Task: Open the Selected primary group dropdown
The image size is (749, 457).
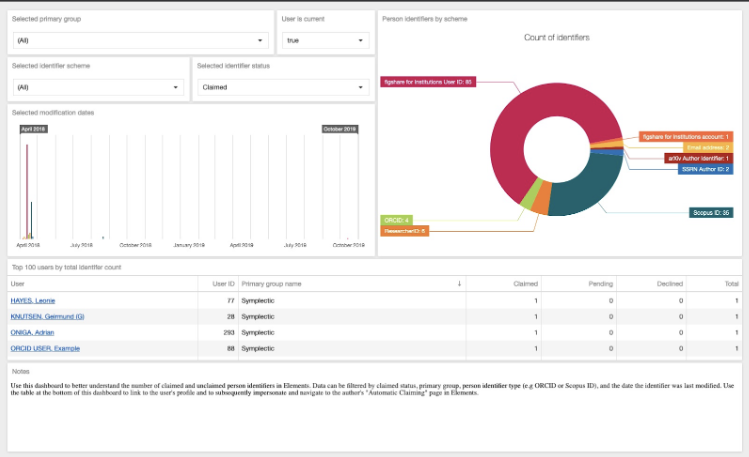Action: pyautogui.click(x=141, y=41)
